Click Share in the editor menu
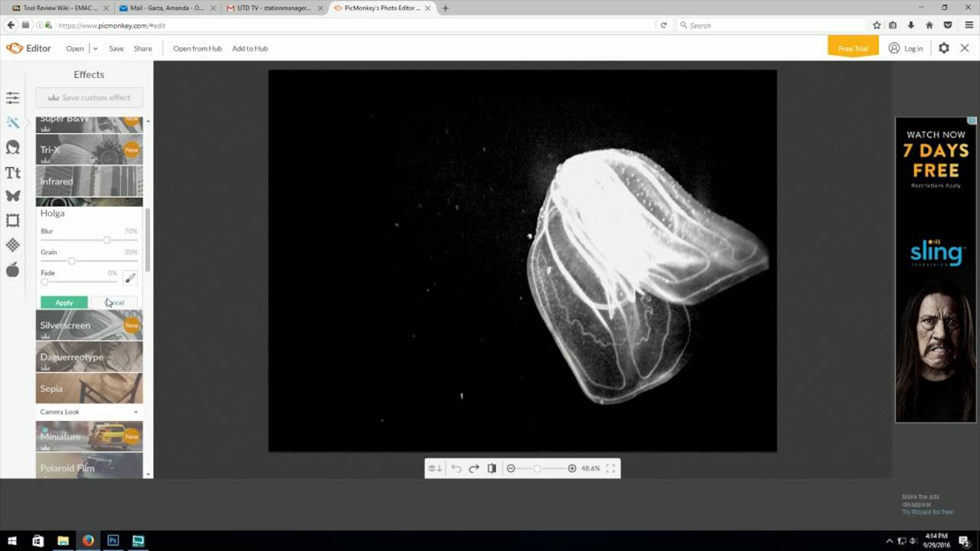Screen dimensions: 980x551 (143, 48)
